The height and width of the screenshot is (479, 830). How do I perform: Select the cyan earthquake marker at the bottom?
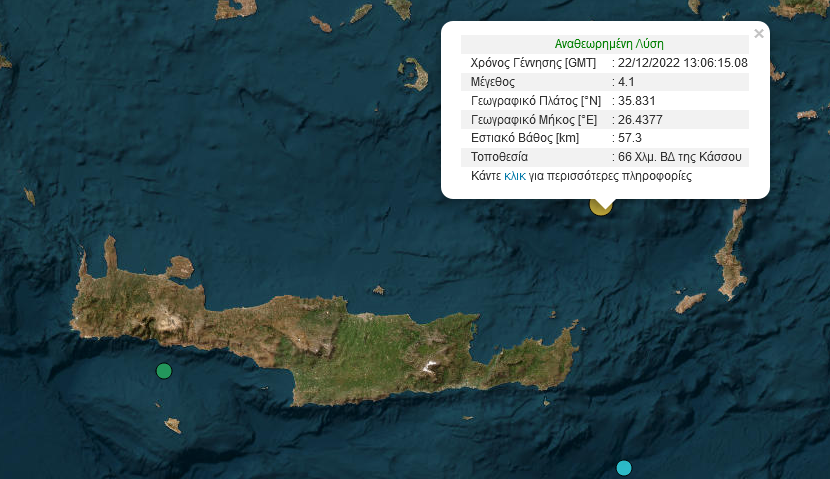(x=624, y=468)
